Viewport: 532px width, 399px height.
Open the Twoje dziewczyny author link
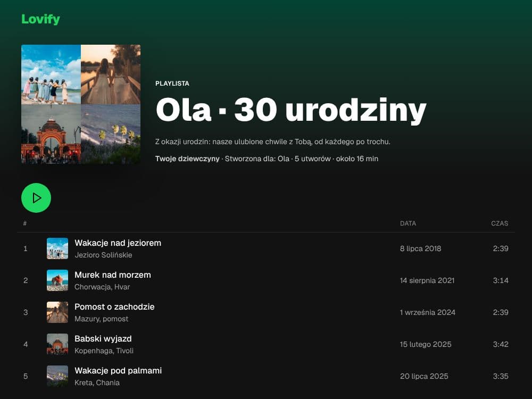(x=187, y=159)
